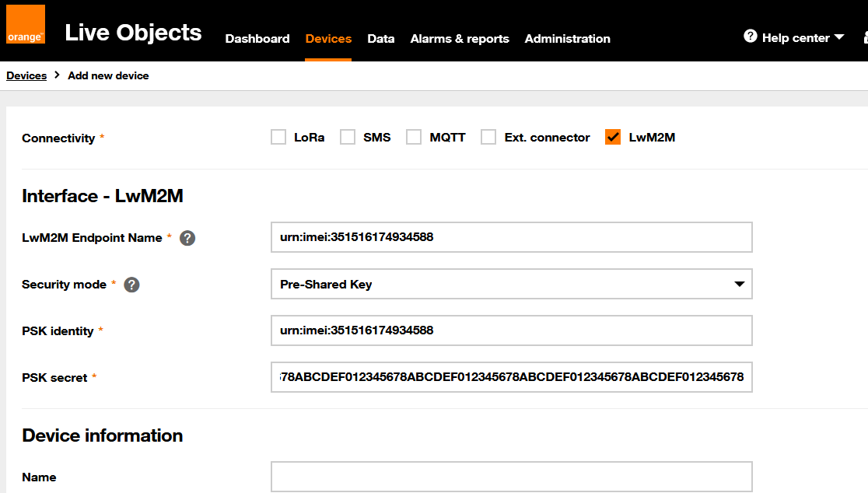Focus the LwM2M Endpoint Name field

[511, 237]
